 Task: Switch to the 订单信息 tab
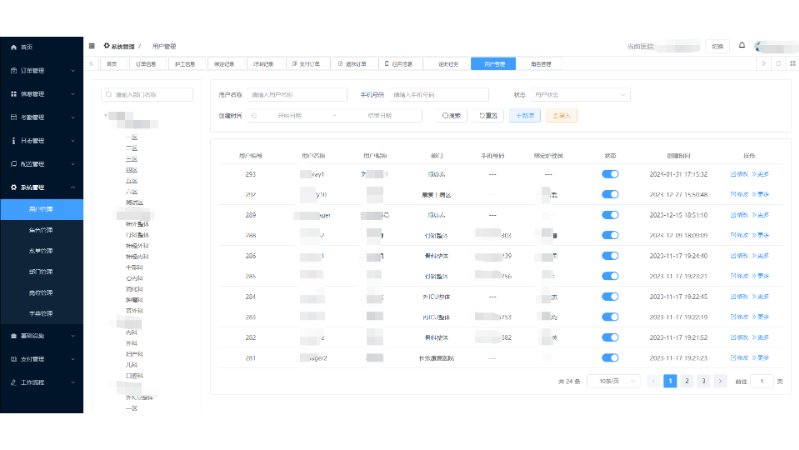146,64
